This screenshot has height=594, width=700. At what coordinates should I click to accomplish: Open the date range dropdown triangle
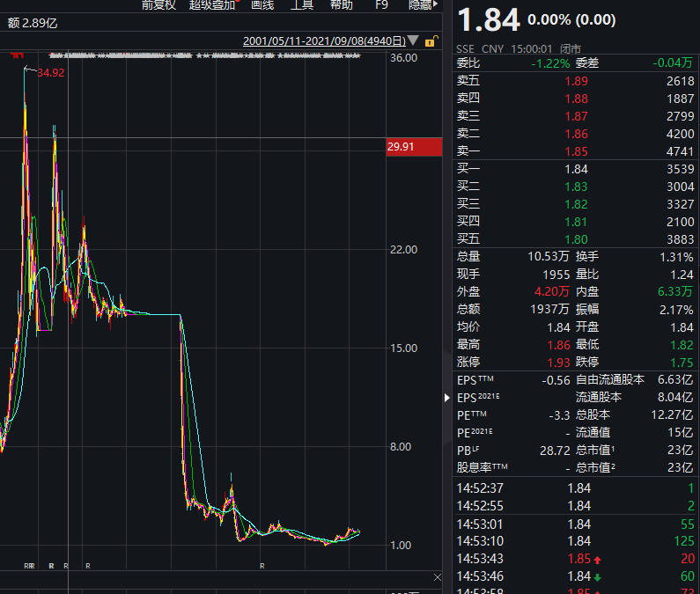coord(413,40)
